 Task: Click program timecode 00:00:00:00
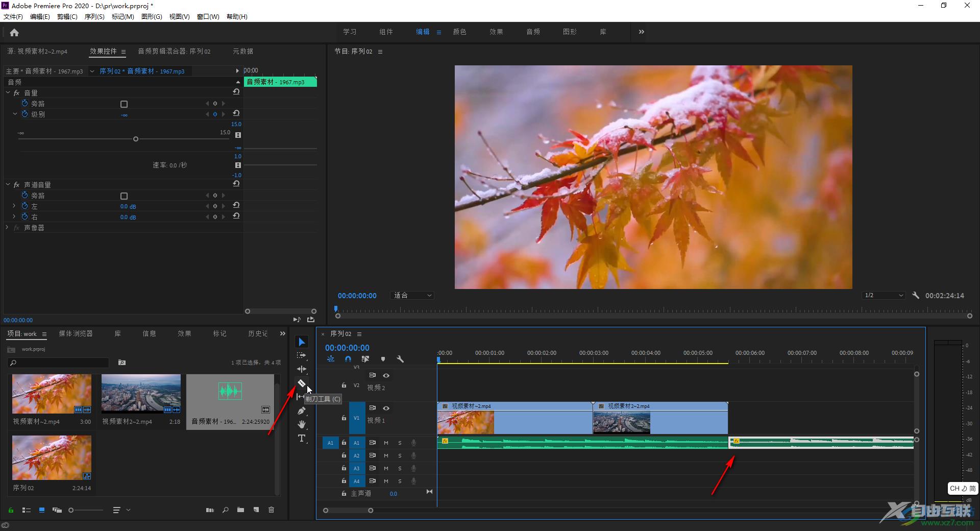coord(357,296)
